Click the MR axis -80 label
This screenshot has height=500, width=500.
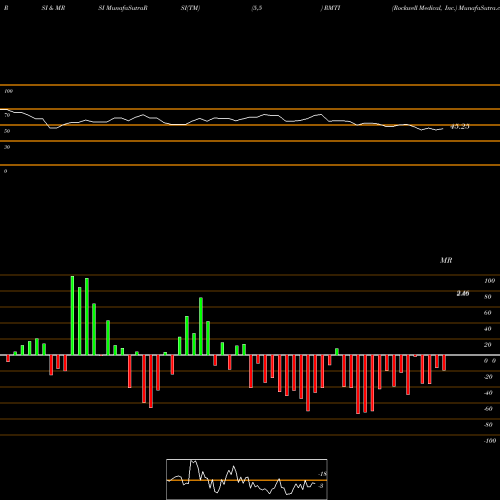488,425
